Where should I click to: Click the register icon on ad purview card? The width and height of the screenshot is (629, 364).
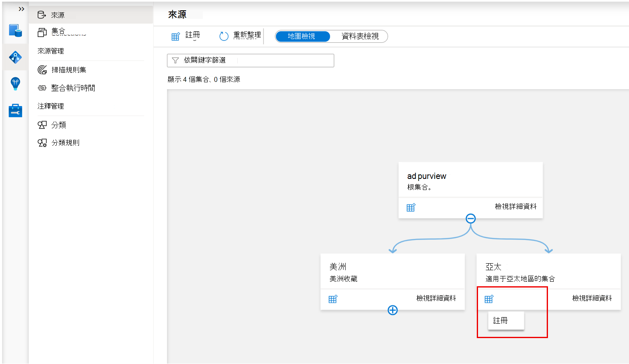click(411, 207)
